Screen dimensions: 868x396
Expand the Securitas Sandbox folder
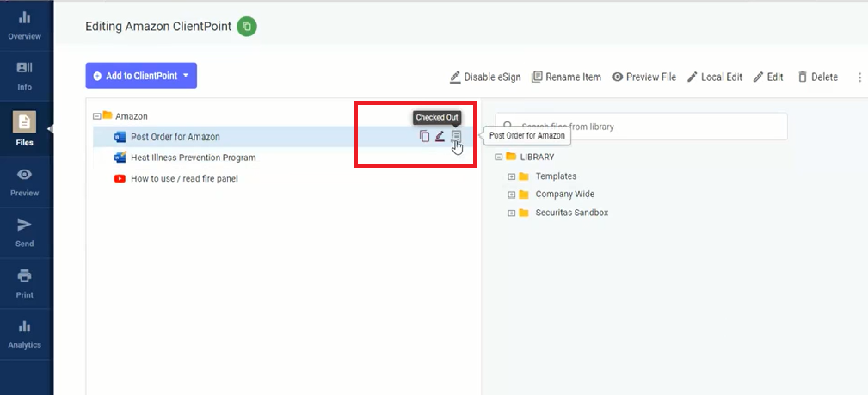512,213
